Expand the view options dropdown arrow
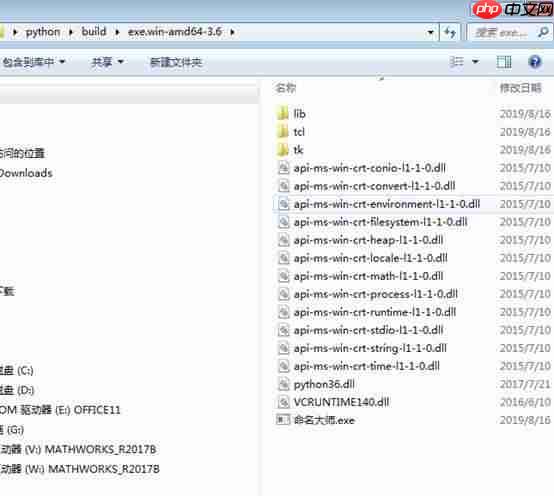Image resolution: width=554 pixels, height=496 pixels. click(476, 62)
